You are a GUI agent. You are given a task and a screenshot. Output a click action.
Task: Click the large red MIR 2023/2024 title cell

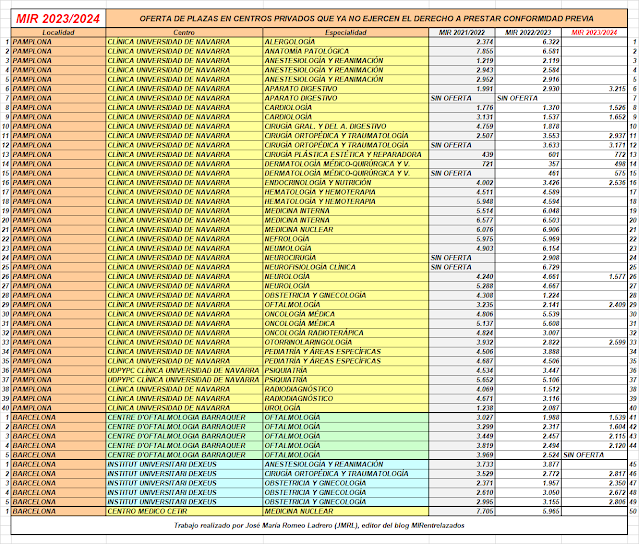pyautogui.click(x=58, y=19)
